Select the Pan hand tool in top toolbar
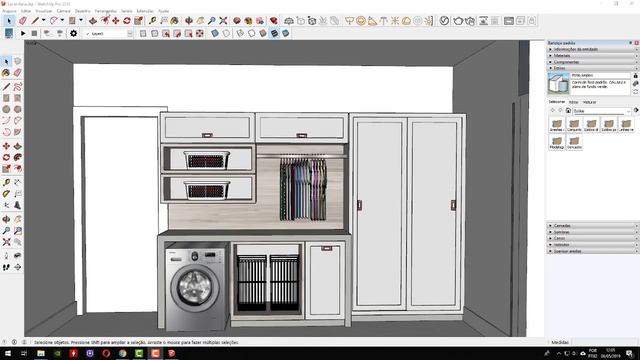 pyautogui.click(x=200, y=20)
